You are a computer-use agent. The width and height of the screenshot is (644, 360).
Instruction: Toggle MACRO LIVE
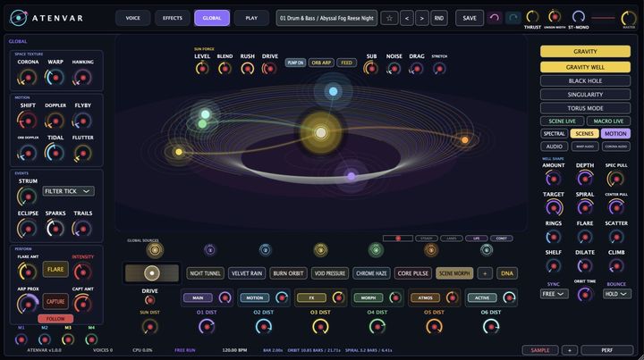click(x=608, y=121)
